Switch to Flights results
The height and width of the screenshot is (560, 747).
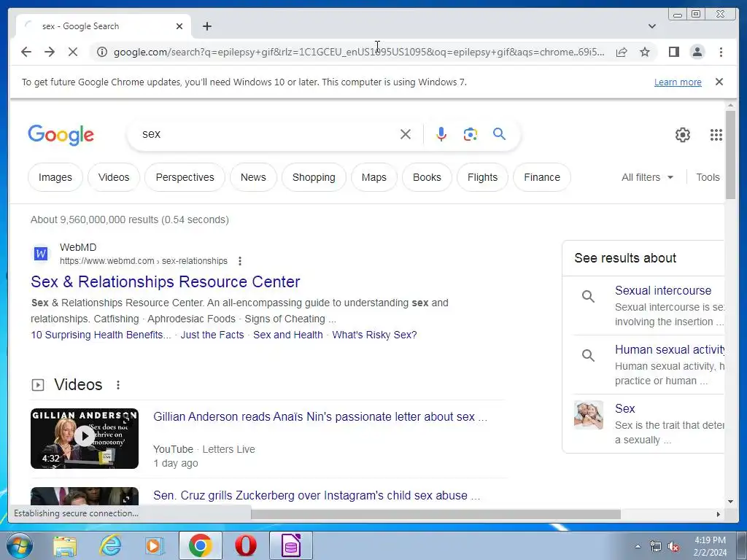tap(482, 177)
